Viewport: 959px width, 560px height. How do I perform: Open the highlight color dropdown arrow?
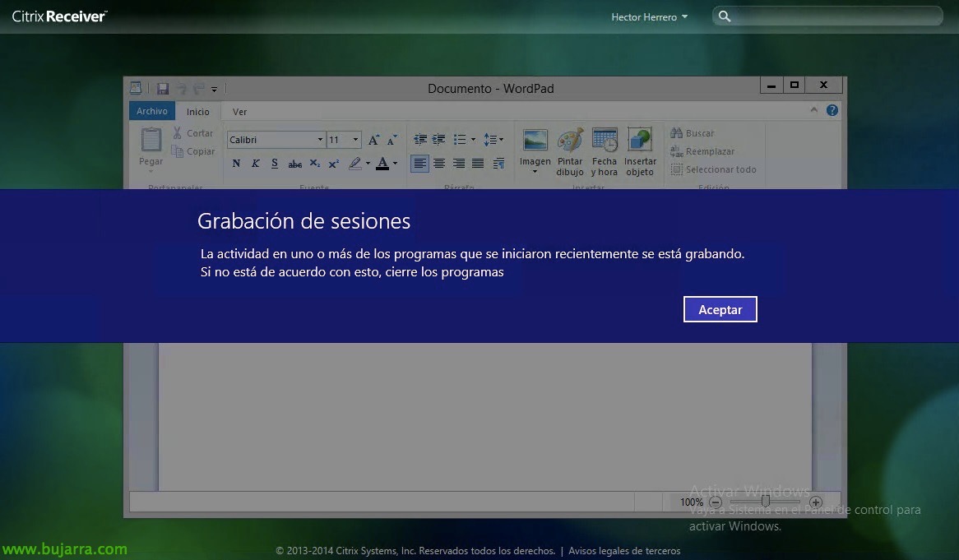[368, 164]
